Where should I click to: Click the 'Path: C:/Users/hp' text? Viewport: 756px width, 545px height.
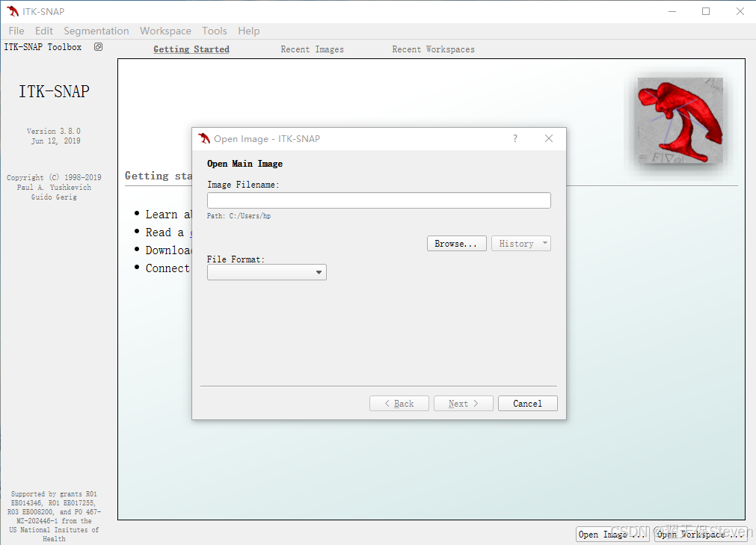point(239,216)
